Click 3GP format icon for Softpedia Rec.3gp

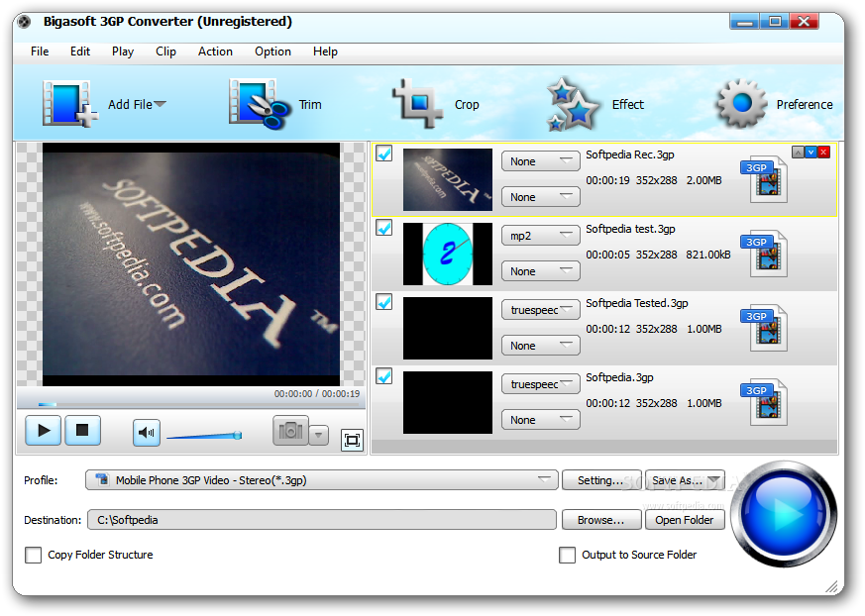coord(764,179)
